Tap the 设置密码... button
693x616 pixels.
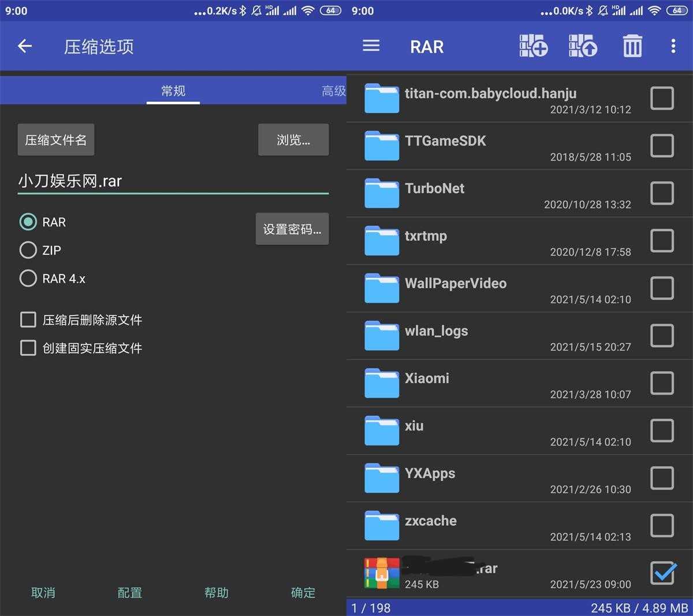click(x=292, y=229)
